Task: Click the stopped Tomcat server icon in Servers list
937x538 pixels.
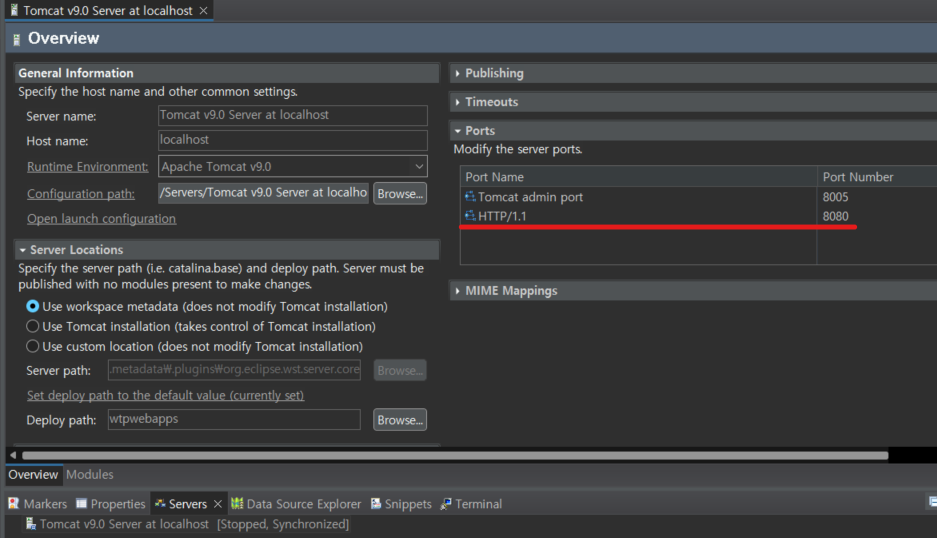Action: pyautogui.click(x=30, y=524)
